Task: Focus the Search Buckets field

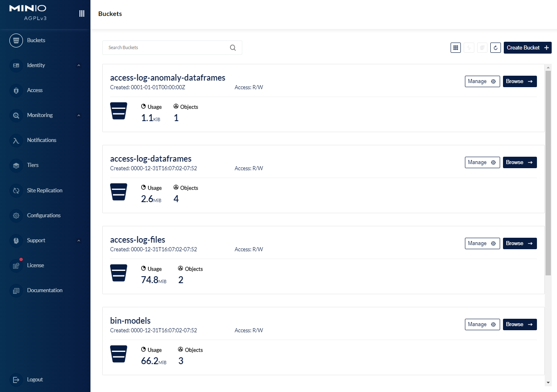Action: [x=166, y=48]
